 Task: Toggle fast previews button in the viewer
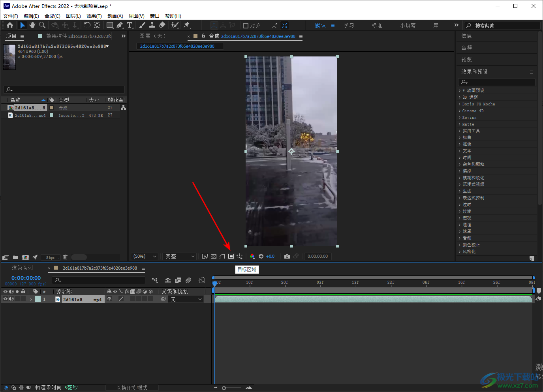(205, 257)
